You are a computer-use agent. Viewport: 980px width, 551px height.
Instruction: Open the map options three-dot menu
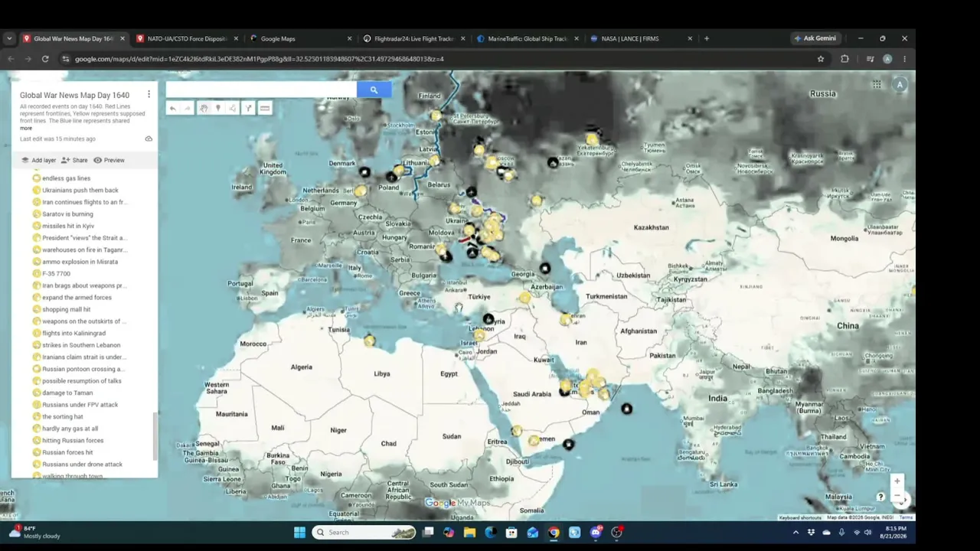click(149, 95)
